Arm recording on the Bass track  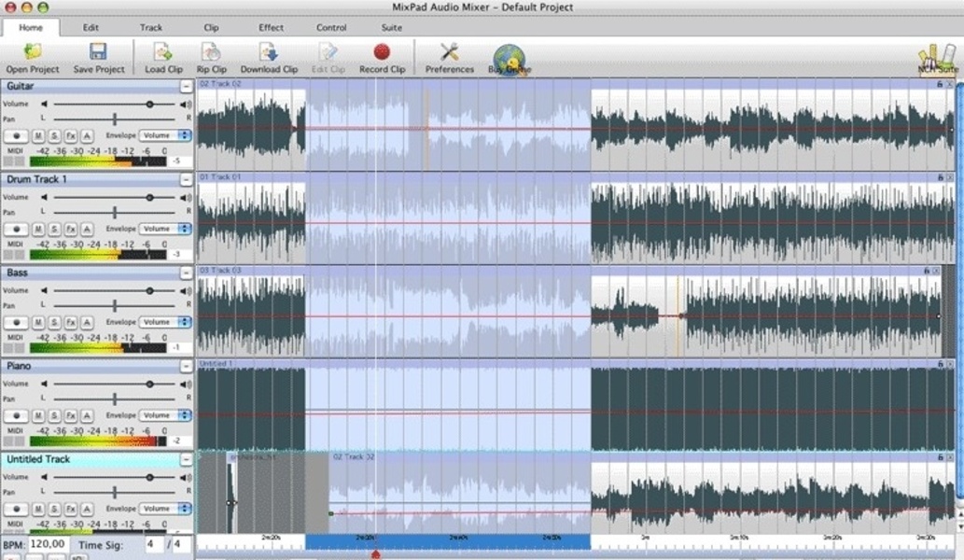tap(15, 322)
